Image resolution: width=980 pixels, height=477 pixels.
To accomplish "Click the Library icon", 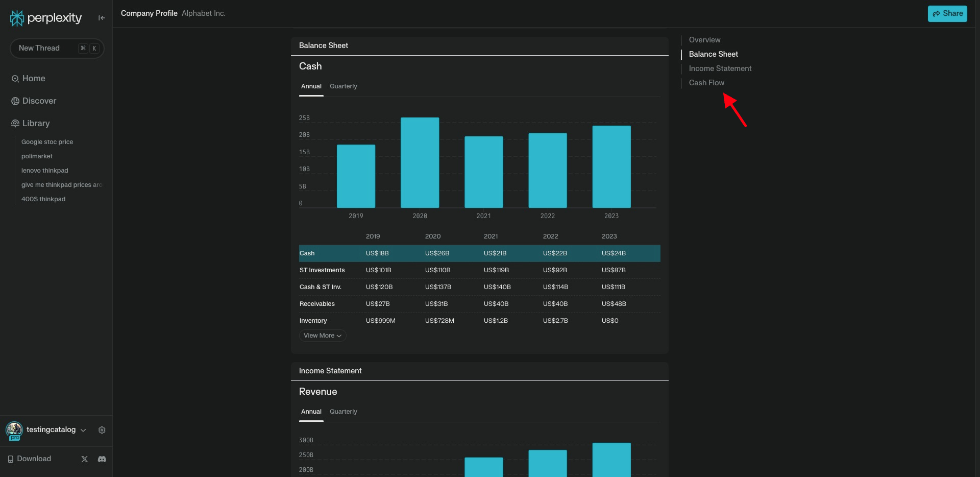I will click(x=15, y=124).
